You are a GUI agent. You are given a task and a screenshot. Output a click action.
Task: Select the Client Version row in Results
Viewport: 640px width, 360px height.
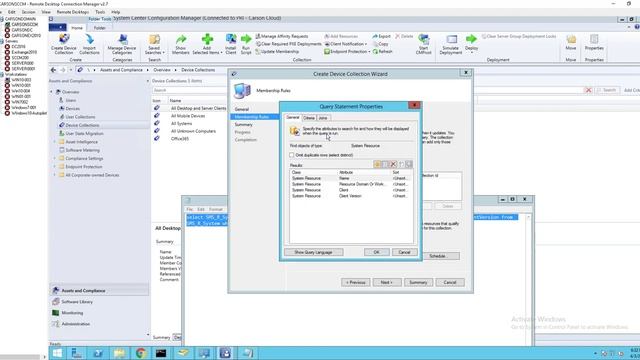coord(351,196)
